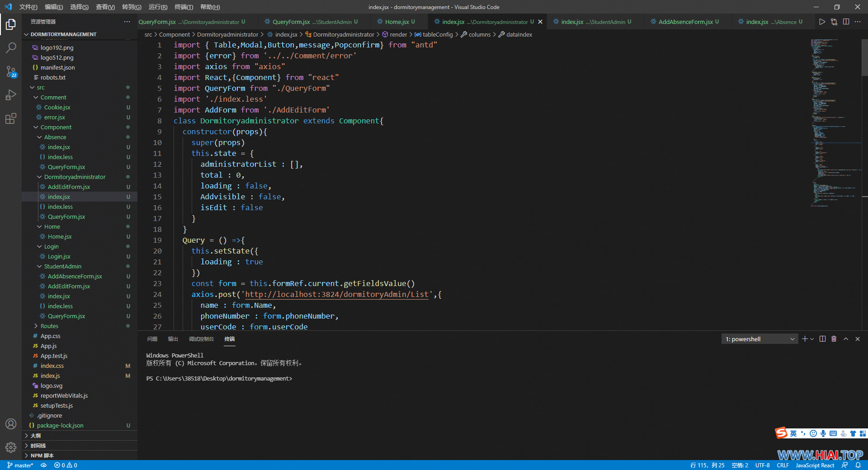Close the terminal panel
The height and width of the screenshot is (470, 868).
pyautogui.click(x=858, y=339)
